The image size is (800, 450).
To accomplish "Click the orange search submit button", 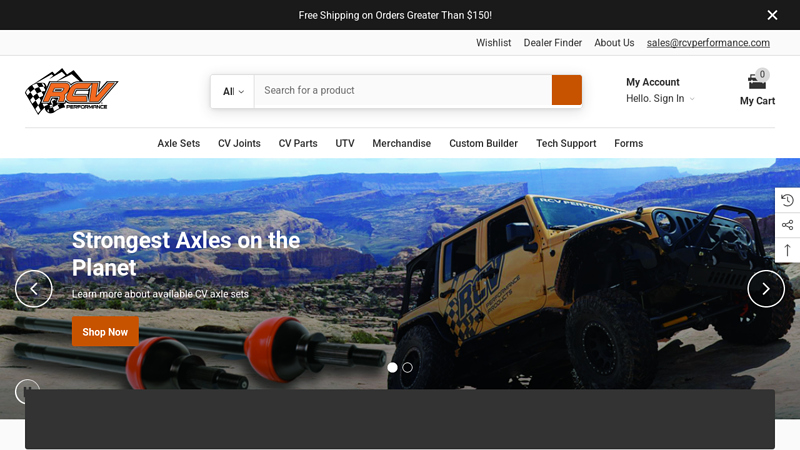I will point(566,90).
